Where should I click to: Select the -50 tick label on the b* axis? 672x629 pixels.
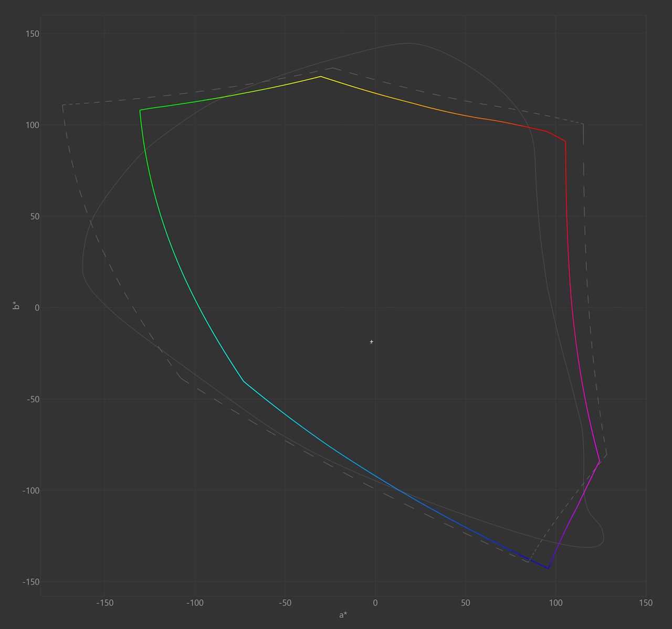33,399
